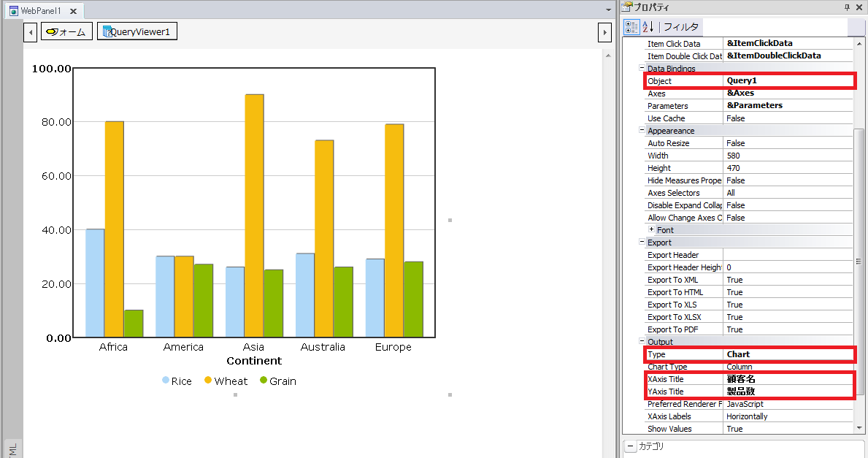The image size is (868, 458).
Task: Toggle the Grain series in legend
Action: click(263, 381)
